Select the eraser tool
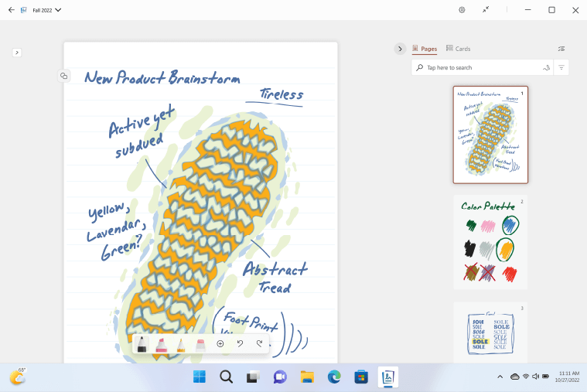This screenshot has width=587, height=392. click(x=200, y=345)
